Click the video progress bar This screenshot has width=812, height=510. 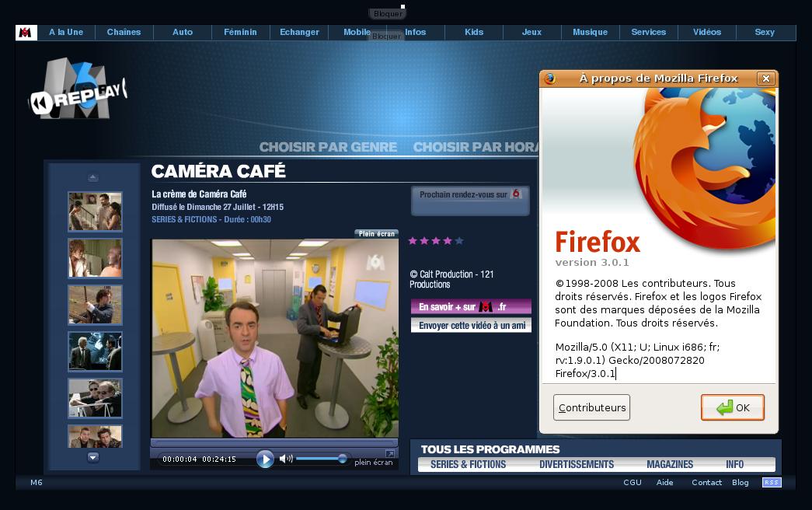coord(274,442)
